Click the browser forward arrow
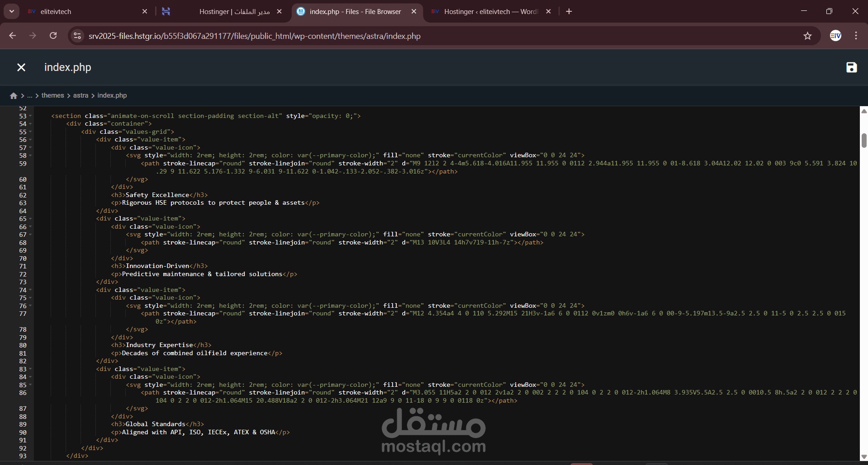This screenshot has width=868, height=465. 33,36
